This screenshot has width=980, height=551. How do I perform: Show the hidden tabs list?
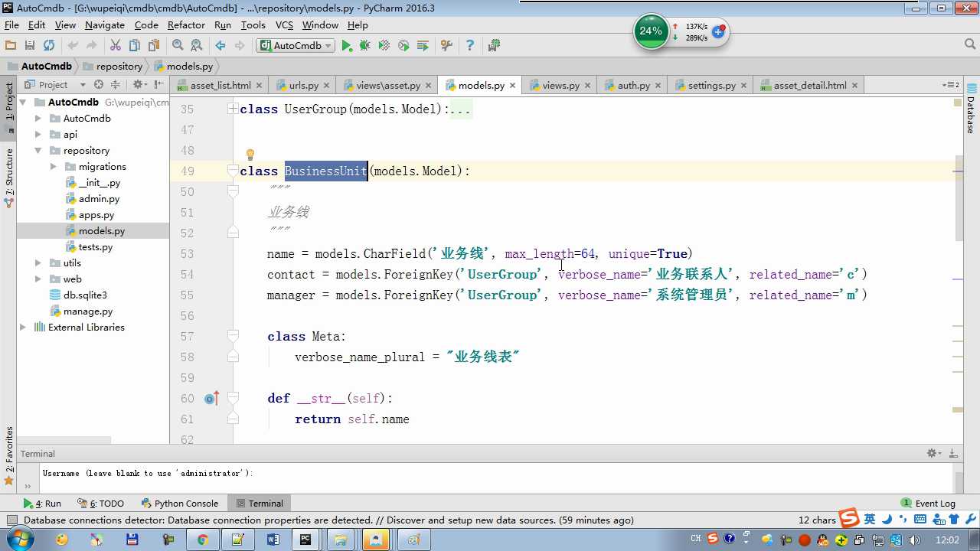click(950, 85)
